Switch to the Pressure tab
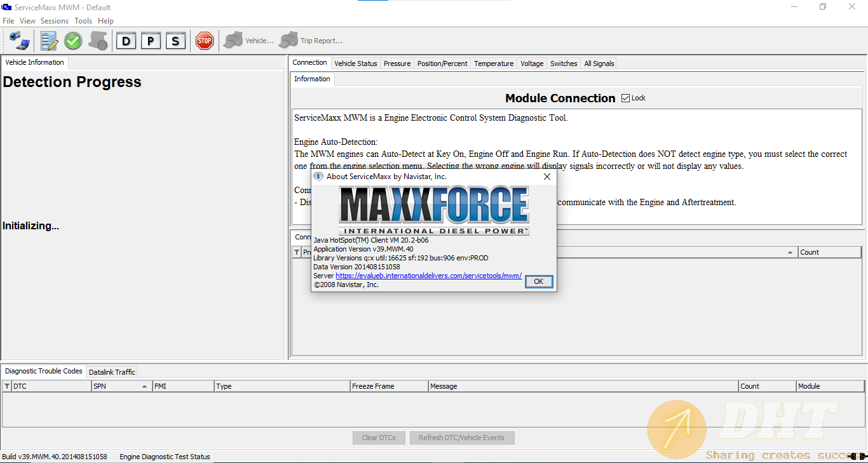 coord(397,64)
